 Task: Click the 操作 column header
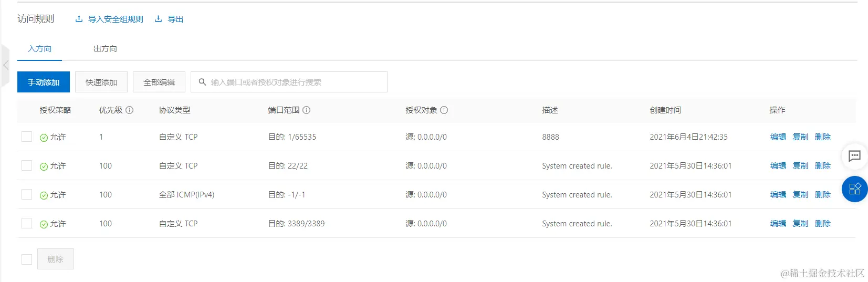(778, 110)
